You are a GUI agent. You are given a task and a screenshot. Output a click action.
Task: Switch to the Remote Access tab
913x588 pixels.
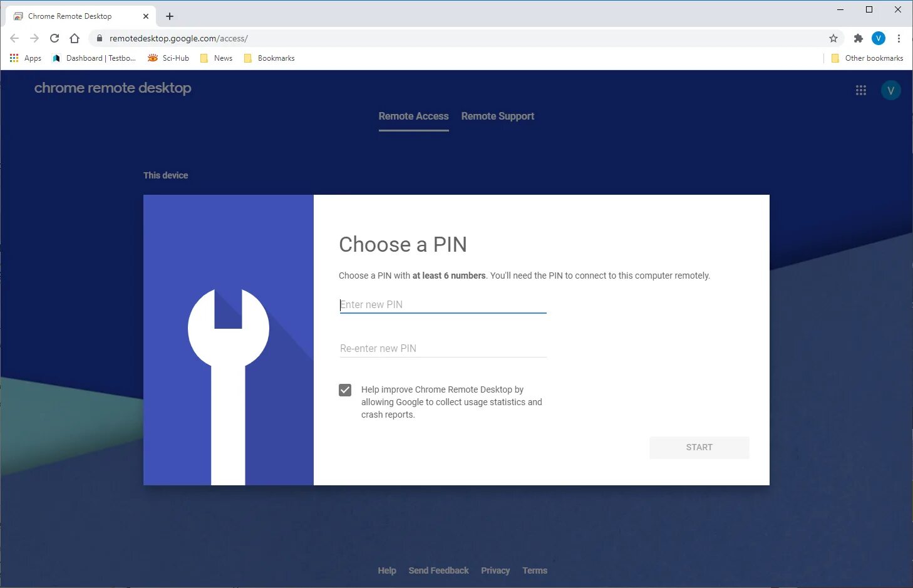(x=413, y=116)
